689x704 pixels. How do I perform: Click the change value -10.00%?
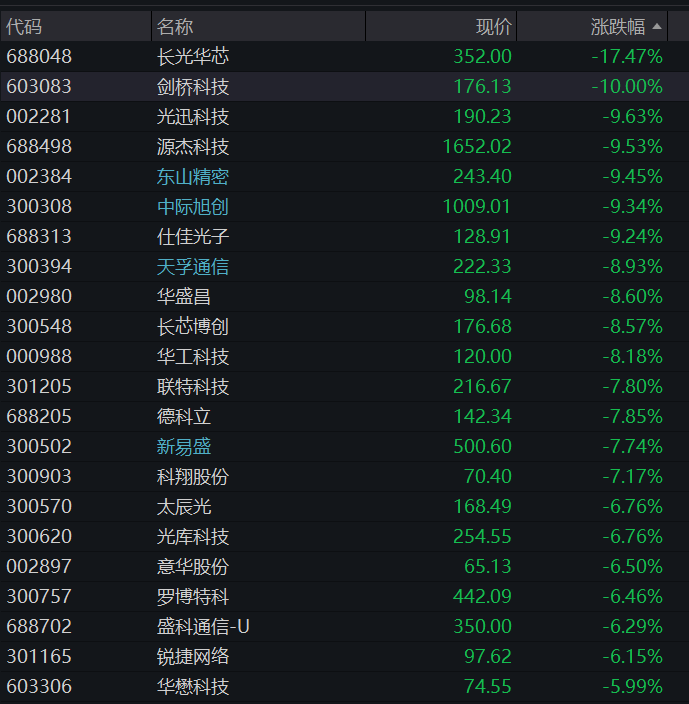(628, 87)
